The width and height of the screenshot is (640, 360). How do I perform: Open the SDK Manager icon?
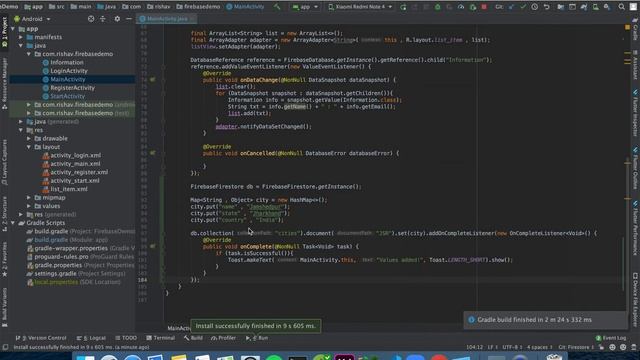(607, 7)
